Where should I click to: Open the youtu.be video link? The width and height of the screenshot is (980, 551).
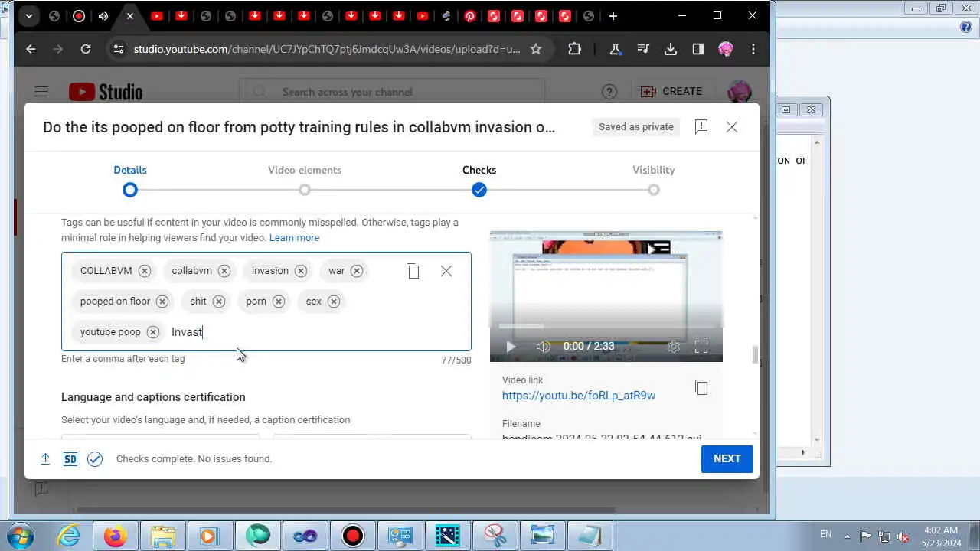point(579,396)
